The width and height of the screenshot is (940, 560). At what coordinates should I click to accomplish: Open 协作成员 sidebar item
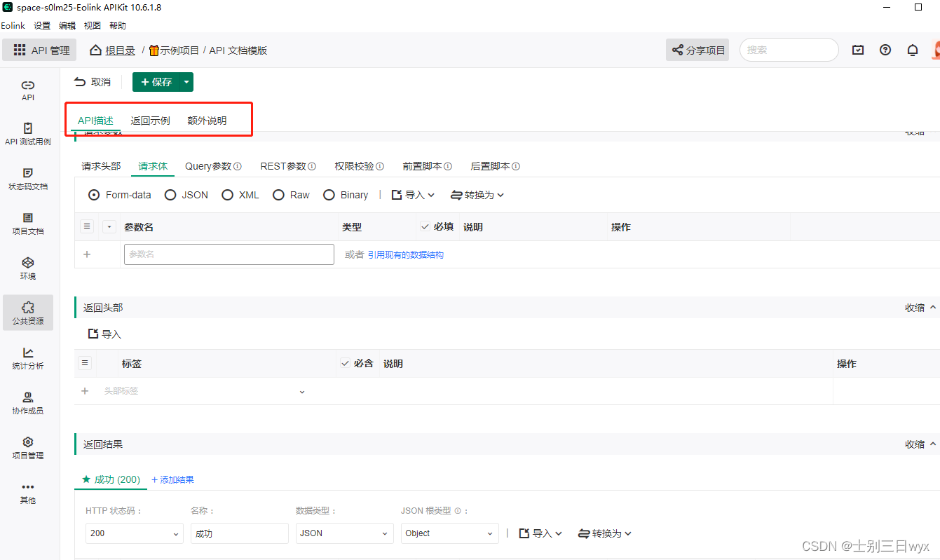click(28, 403)
